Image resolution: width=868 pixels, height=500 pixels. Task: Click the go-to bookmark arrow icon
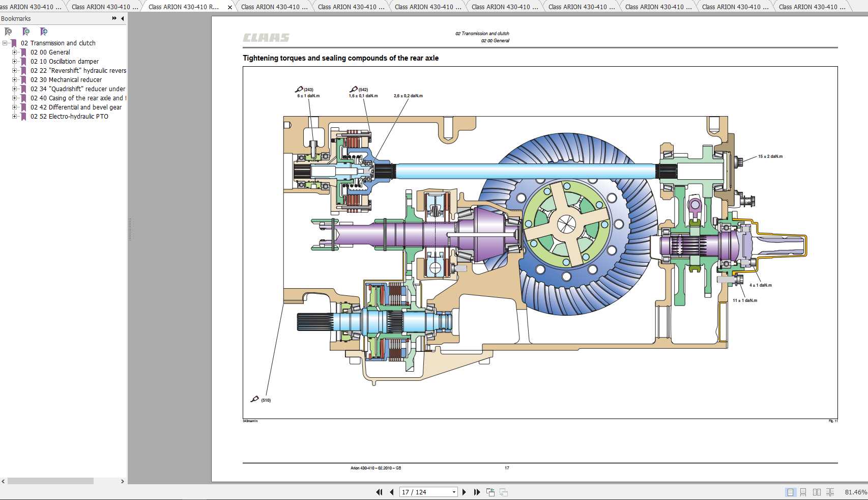(44, 32)
